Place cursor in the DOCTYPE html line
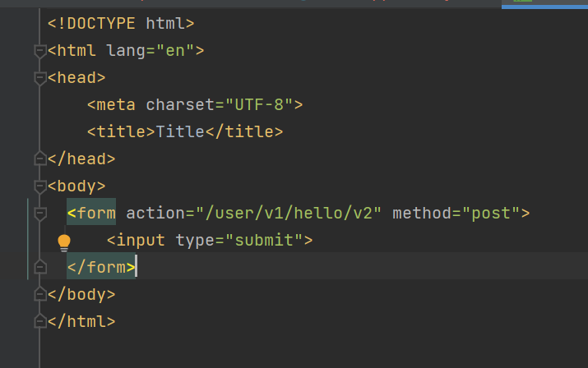The image size is (588, 368). pos(121,24)
